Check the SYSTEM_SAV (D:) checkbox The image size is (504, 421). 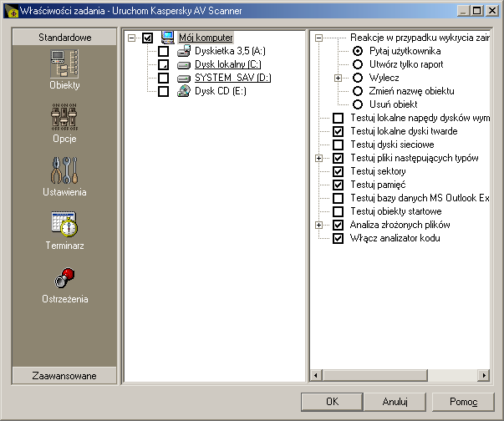[x=163, y=78]
